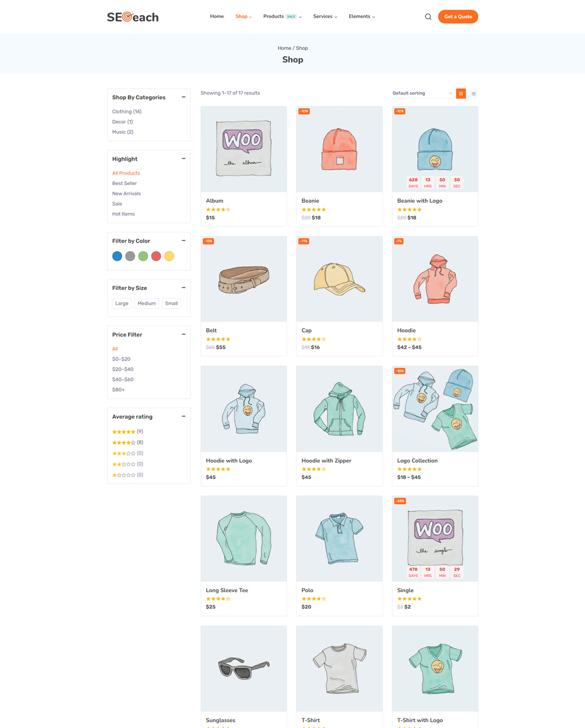
Task: Collapse the Price Filter section
Action: (x=184, y=334)
